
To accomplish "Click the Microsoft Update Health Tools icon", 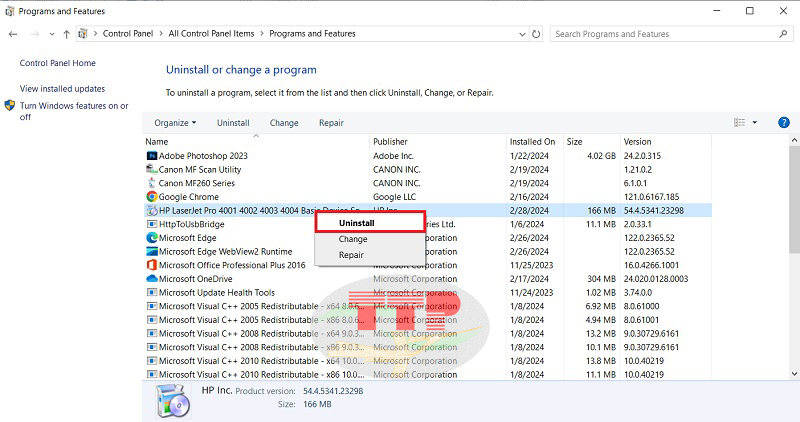I will (x=152, y=292).
